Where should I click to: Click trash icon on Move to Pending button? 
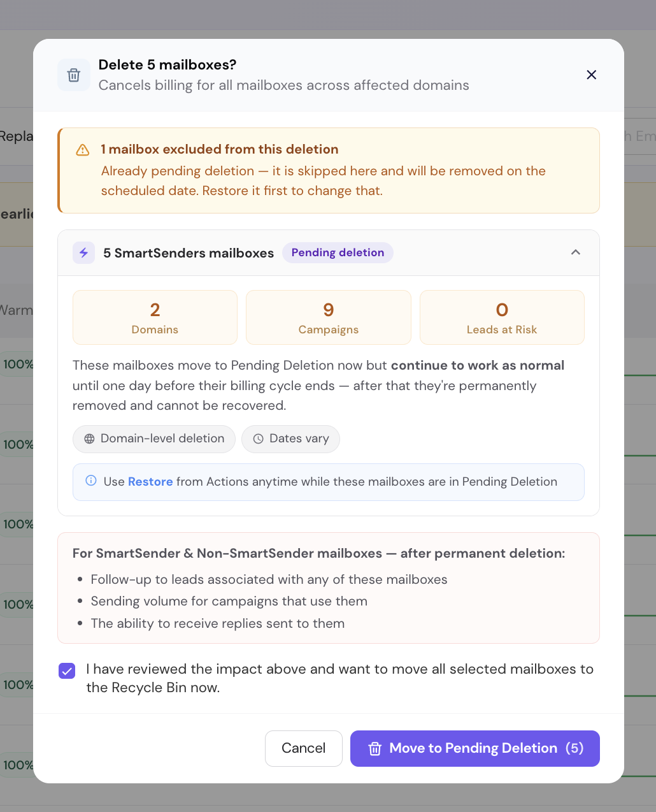tap(375, 749)
